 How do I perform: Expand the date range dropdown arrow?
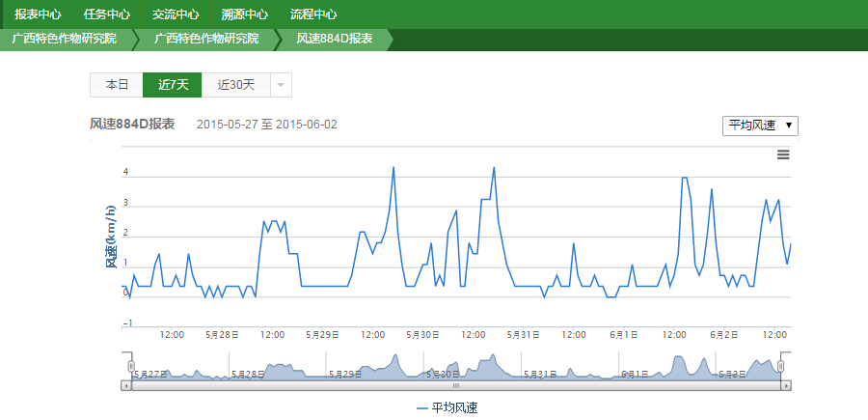click(x=281, y=85)
